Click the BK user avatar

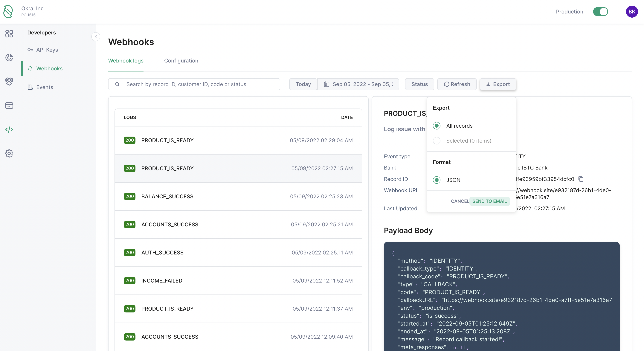point(631,12)
